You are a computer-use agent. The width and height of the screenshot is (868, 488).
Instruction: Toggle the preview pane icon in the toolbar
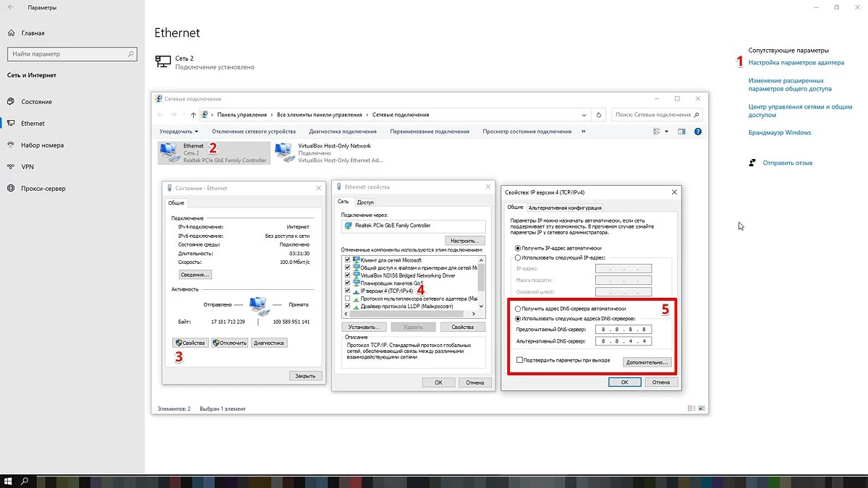tap(681, 132)
